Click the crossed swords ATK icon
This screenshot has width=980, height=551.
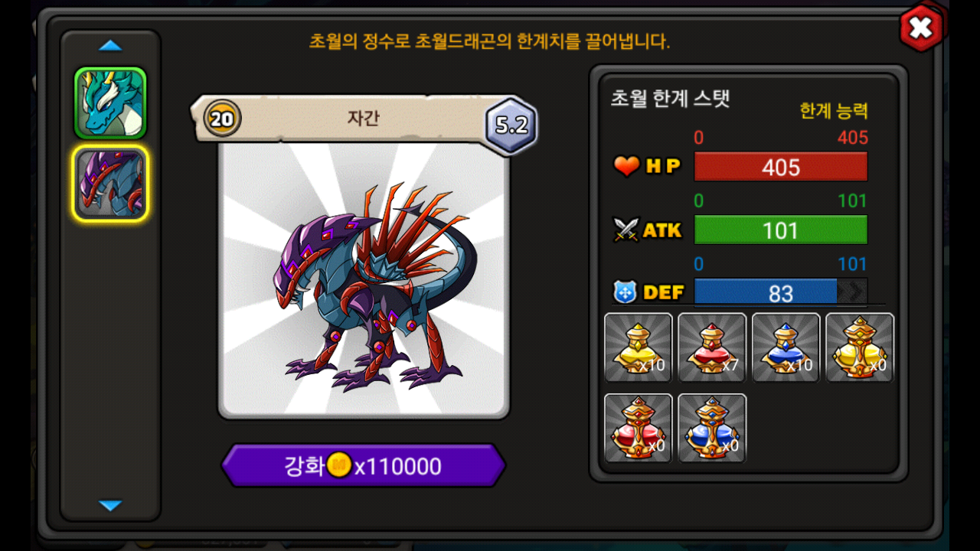click(x=626, y=230)
